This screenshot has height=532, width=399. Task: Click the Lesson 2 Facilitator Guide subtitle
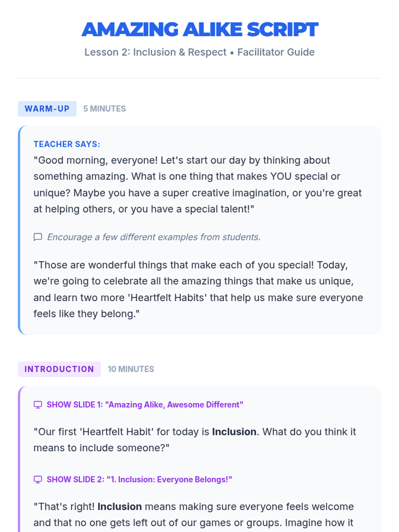point(199,52)
